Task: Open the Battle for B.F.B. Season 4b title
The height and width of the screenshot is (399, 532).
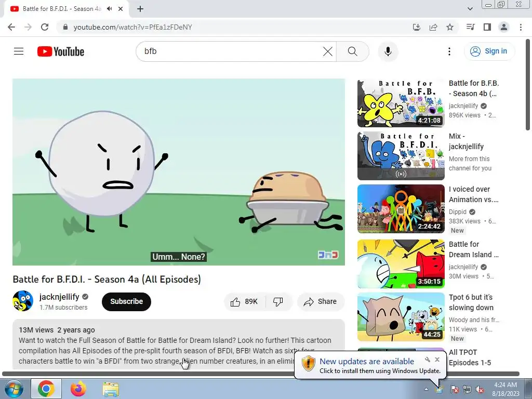Action: point(474,88)
